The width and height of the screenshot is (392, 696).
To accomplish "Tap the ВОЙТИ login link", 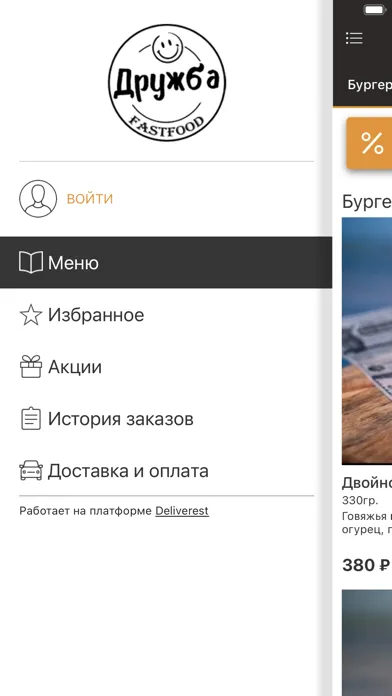I will (90, 198).
